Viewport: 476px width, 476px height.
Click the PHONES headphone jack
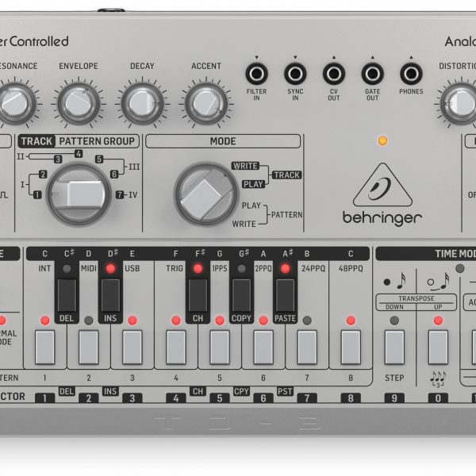point(411,75)
